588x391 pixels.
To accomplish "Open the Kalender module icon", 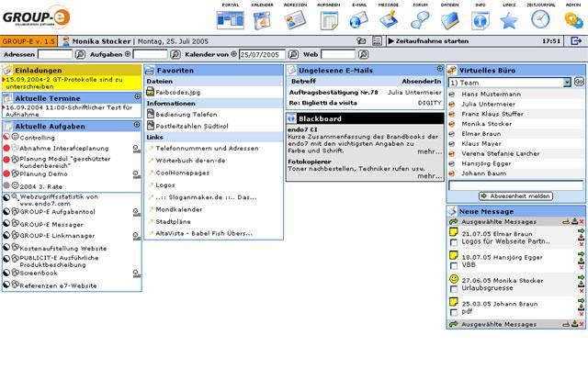I will [x=262, y=20].
